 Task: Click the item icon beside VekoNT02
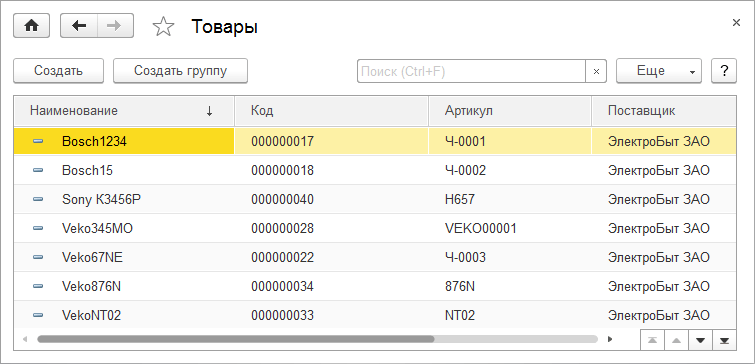coord(38,315)
